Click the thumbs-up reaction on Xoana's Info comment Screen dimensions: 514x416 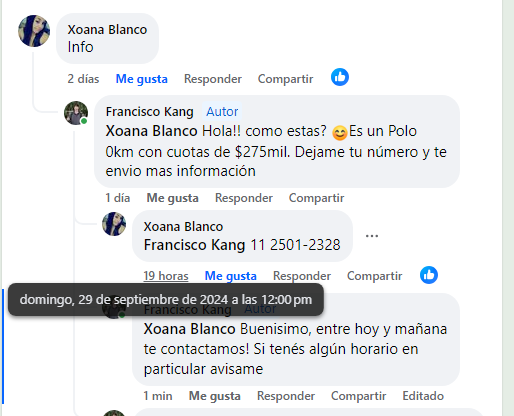[340, 77]
